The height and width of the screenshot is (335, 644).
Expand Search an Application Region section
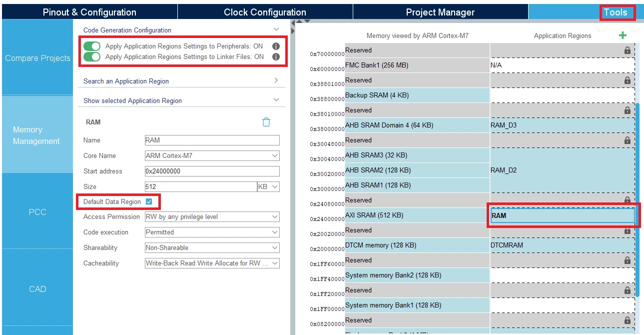tap(276, 80)
